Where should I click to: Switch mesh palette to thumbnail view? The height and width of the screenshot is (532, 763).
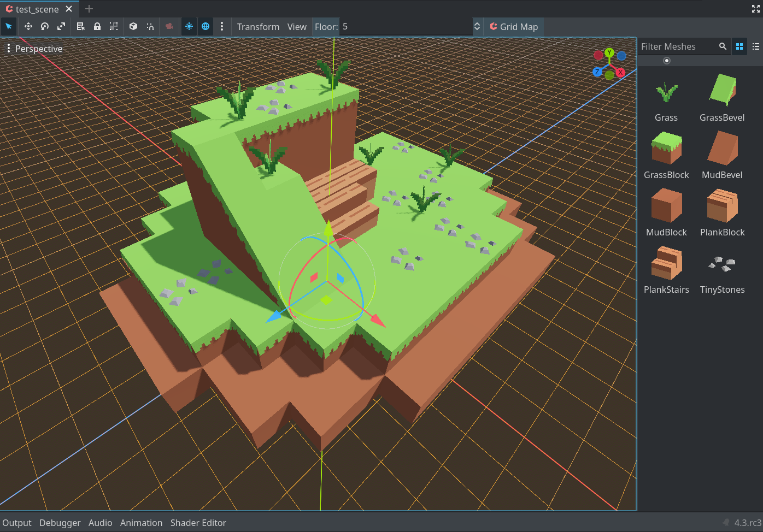pos(739,46)
